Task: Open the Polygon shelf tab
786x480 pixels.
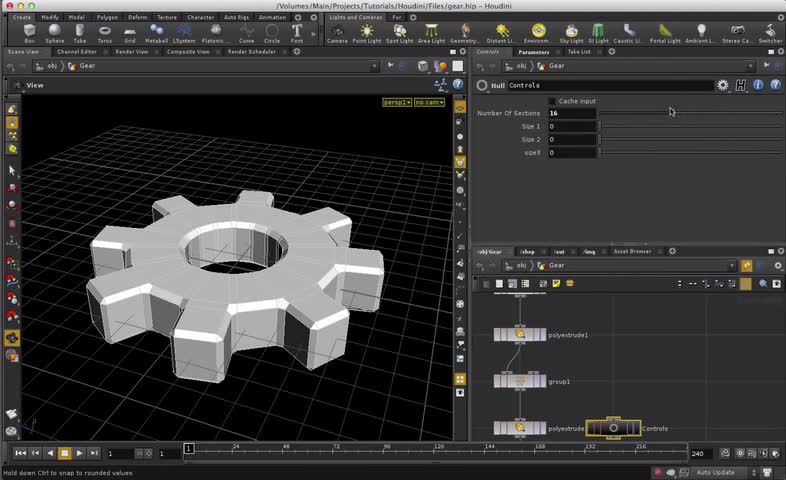Action: 107,17
